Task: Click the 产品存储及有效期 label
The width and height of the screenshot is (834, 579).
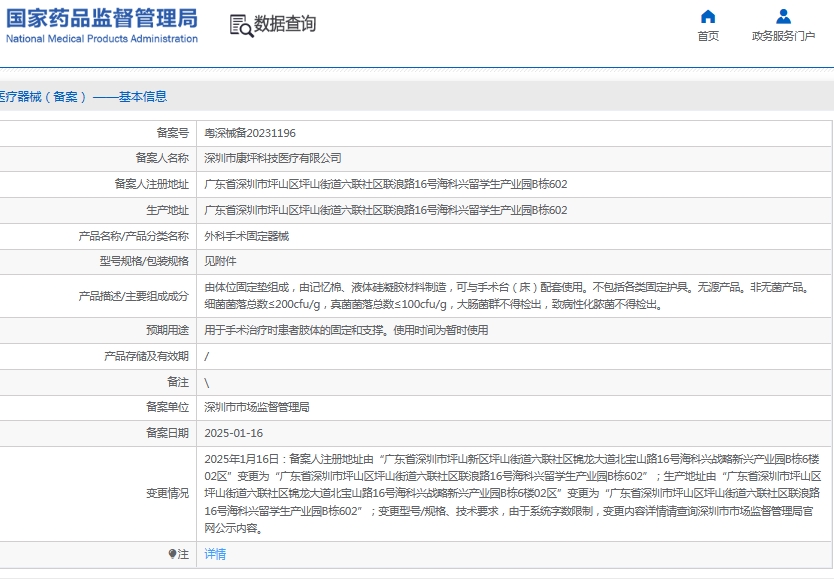Action: click(x=147, y=356)
